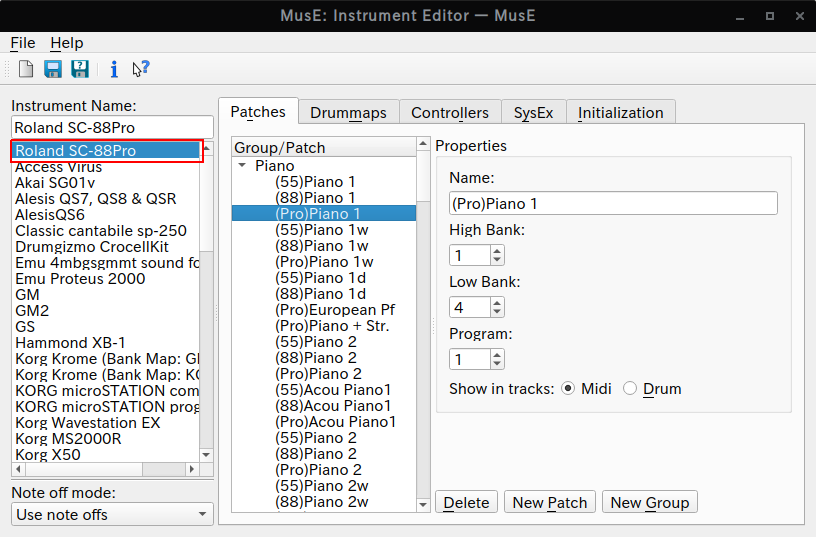Click the Save instrument floppy icon
Screen dimensions: 816x537
53,69
